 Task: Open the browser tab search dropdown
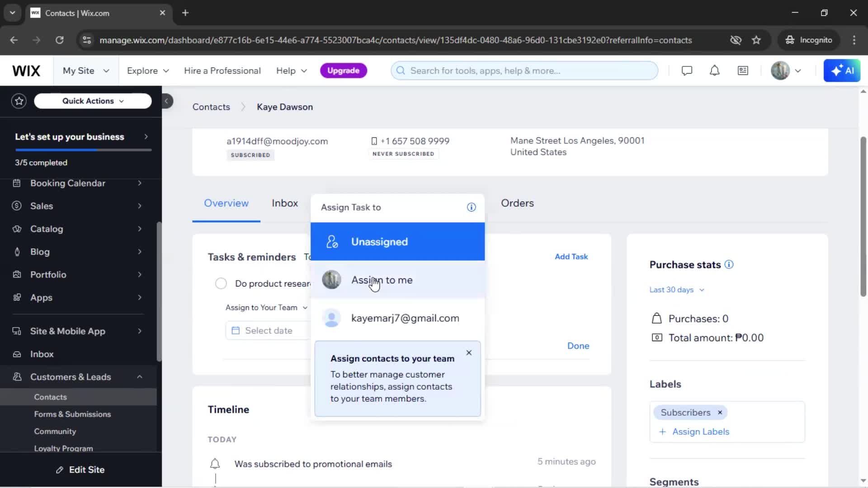pyautogui.click(x=12, y=13)
